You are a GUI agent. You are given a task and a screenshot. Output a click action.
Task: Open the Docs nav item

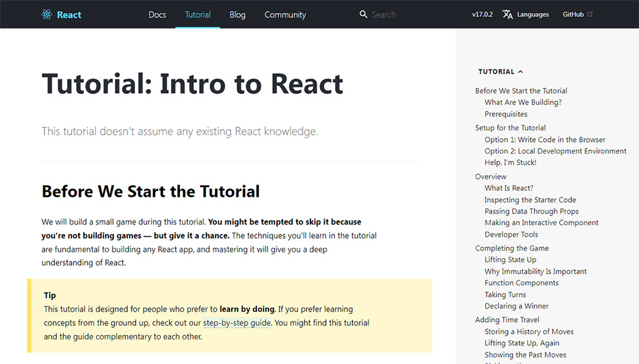click(x=157, y=15)
